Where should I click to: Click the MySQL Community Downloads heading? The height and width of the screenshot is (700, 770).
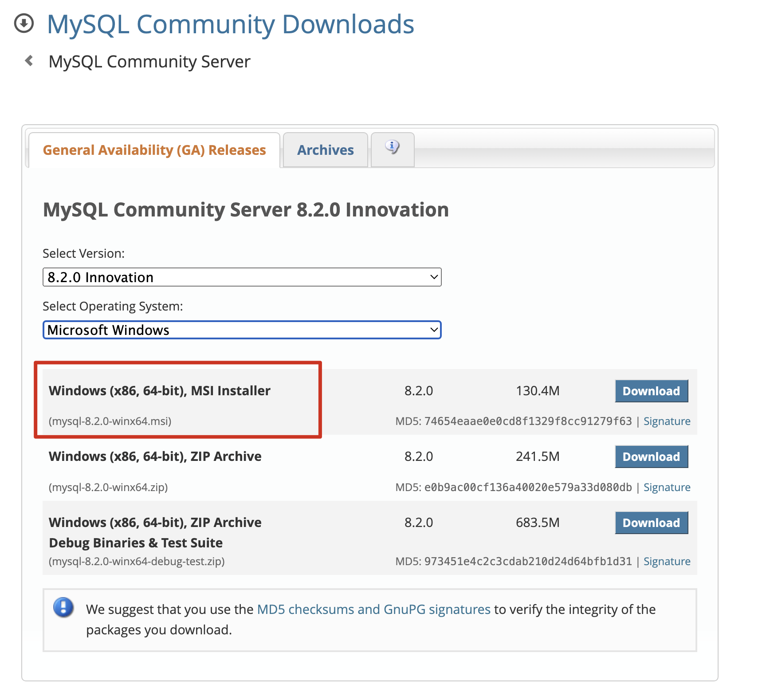(x=230, y=24)
